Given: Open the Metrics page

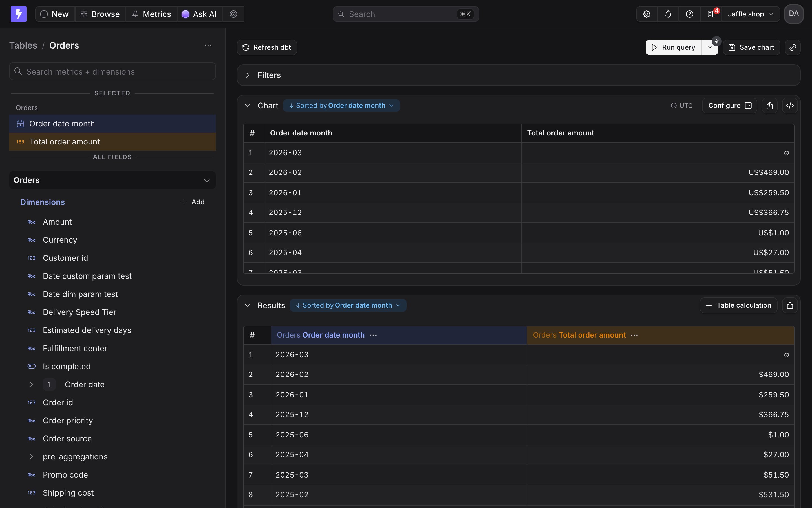Looking at the screenshot, I should 152,14.
